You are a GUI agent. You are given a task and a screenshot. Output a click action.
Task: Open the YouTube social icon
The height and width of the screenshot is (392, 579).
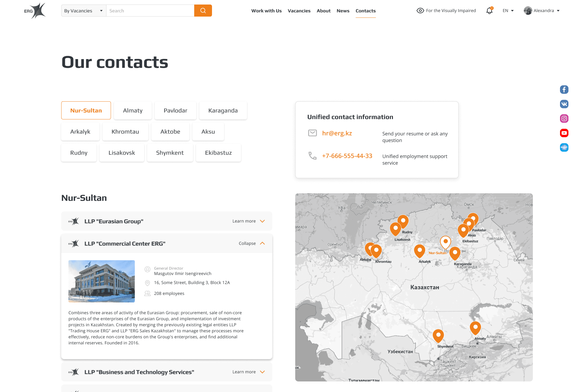point(564,133)
